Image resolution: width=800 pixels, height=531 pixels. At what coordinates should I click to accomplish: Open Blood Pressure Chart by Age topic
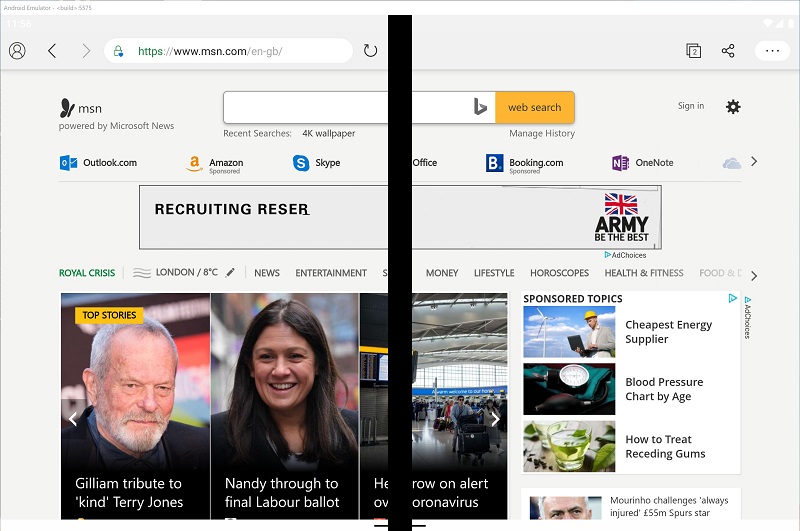(x=664, y=389)
